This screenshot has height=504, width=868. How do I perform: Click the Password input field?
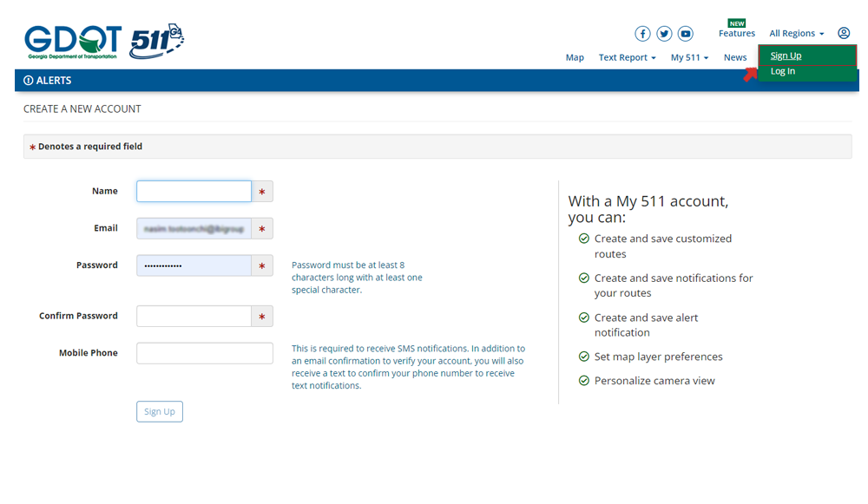(x=194, y=265)
